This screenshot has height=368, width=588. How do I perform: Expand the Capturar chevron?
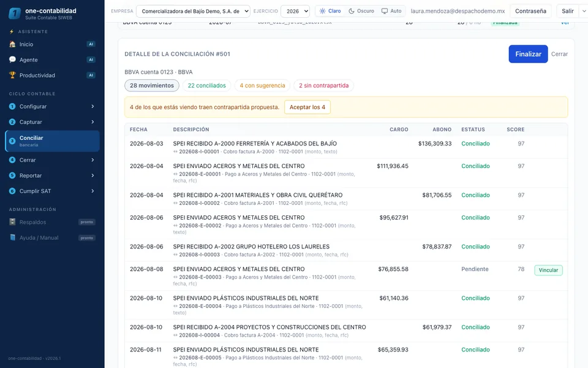pyautogui.click(x=92, y=121)
